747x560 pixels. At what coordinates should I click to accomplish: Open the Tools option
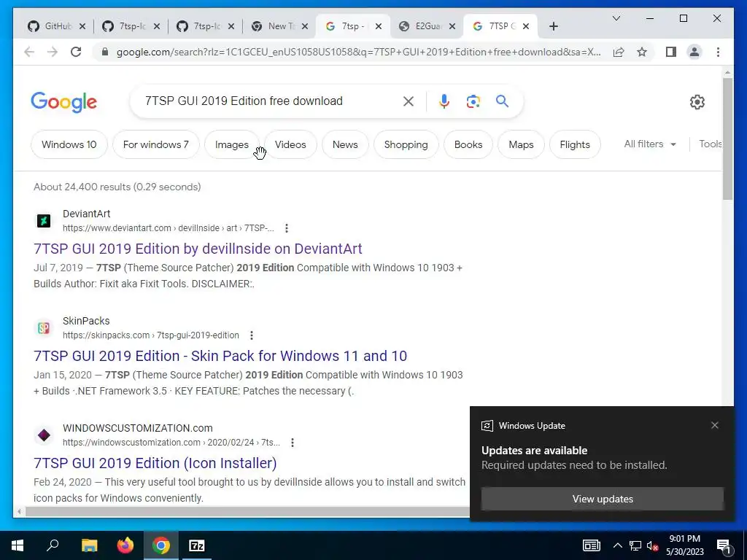(x=711, y=144)
